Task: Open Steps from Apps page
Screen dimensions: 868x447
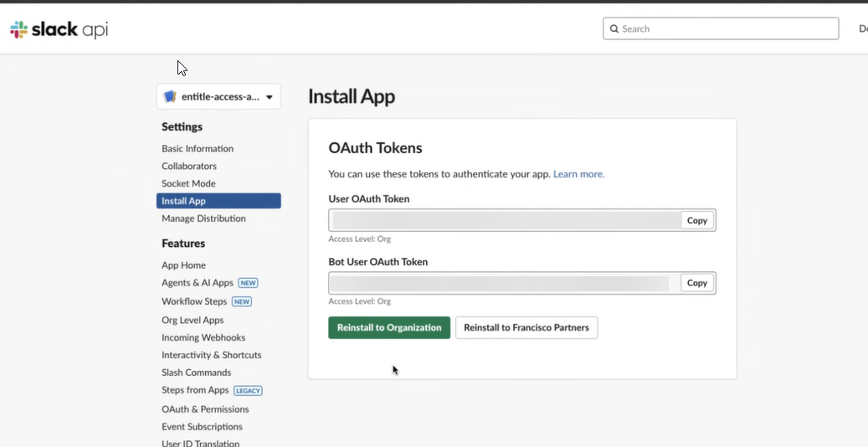Action: pyautogui.click(x=195, y=390)
